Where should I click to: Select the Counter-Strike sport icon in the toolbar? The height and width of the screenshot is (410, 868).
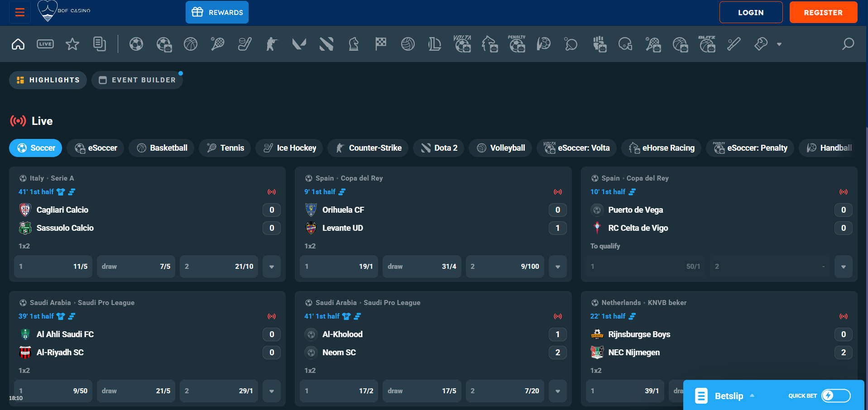tap(272, 44)
